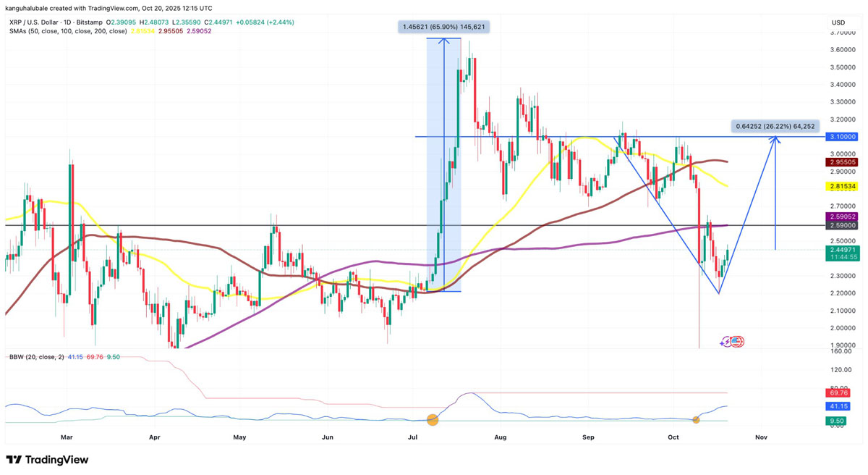
Task: Click the TradingView logo at bottom left
Action: click(x=46, y=461)
